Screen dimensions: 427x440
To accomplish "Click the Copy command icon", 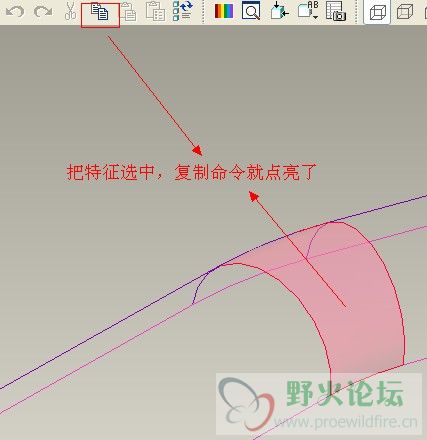I will (100, 11).
